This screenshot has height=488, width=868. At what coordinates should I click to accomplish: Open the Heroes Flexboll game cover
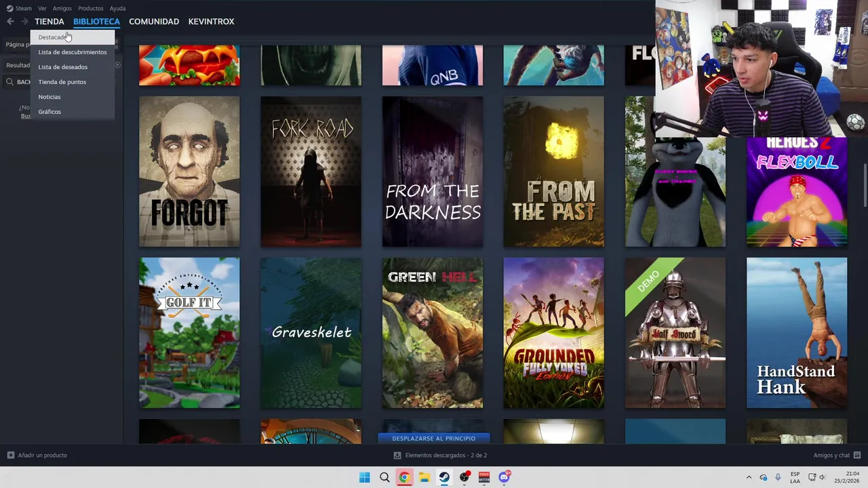pyautogui.click(x=797, y=192)
